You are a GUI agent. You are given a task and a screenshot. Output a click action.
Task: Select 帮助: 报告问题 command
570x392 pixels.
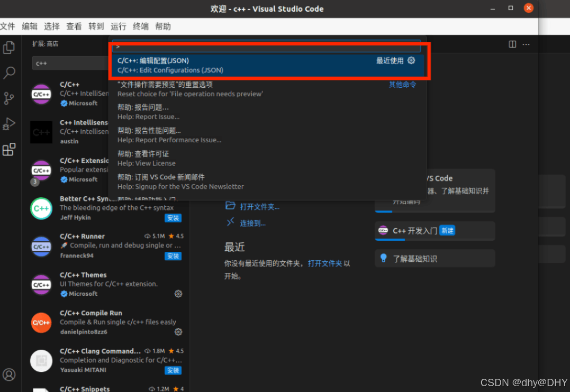[268, 112]
